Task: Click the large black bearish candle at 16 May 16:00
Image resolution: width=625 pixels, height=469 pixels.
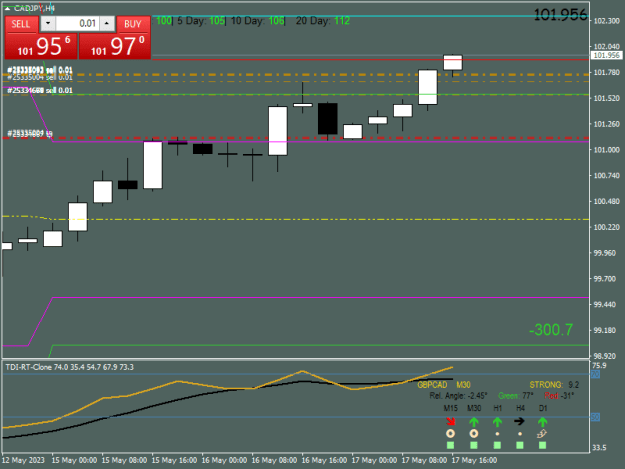Action: coord(328,119)
